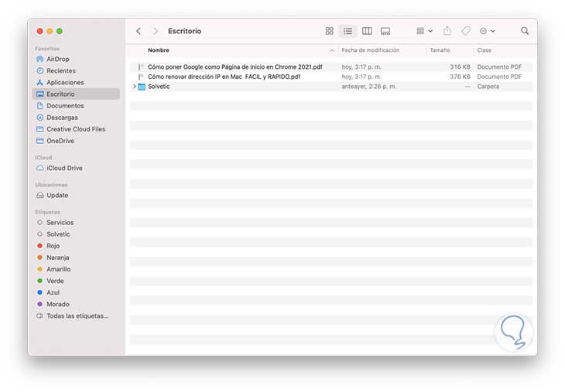565x392 pixels.
Task: Switch to icon grid view
Action: [330, 31]
